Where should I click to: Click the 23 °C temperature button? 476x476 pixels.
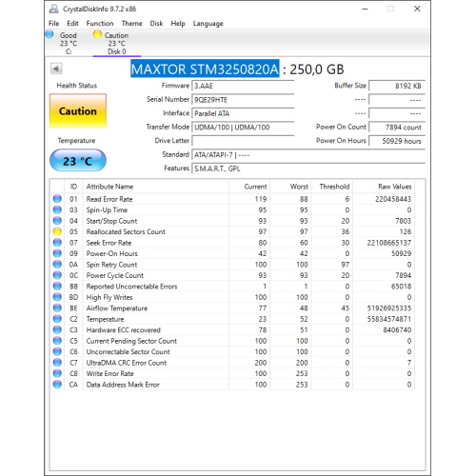(x=78, y=161)
